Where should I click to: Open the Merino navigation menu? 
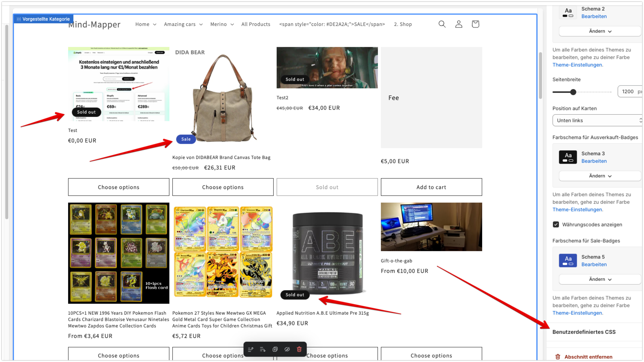tap(222, 24)
